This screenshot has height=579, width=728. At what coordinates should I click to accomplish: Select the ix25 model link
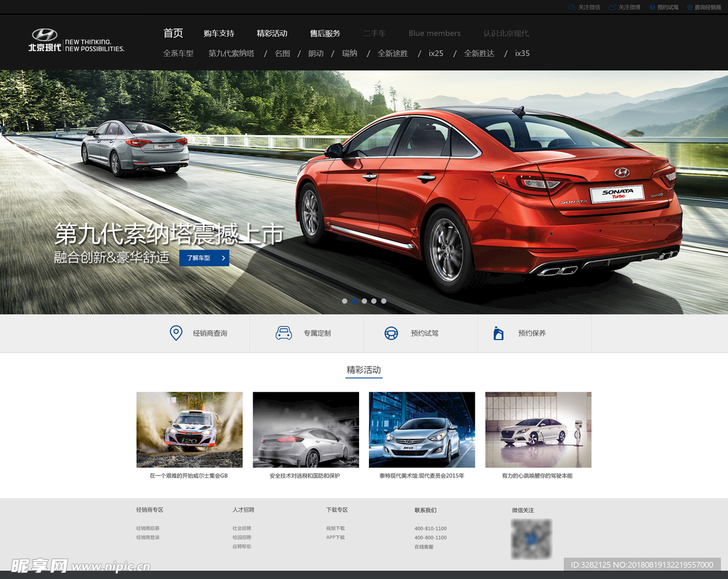coord(436,53)
